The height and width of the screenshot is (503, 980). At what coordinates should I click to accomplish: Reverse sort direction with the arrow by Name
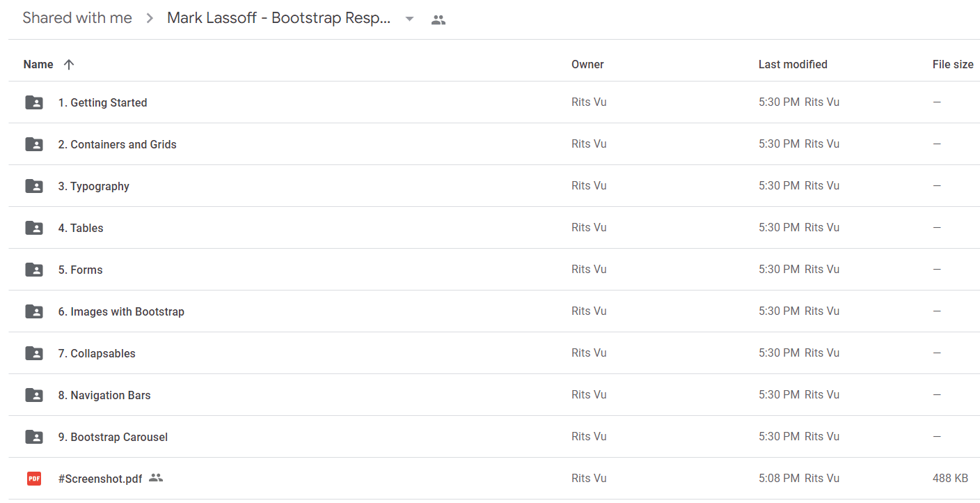pos(68,64)
